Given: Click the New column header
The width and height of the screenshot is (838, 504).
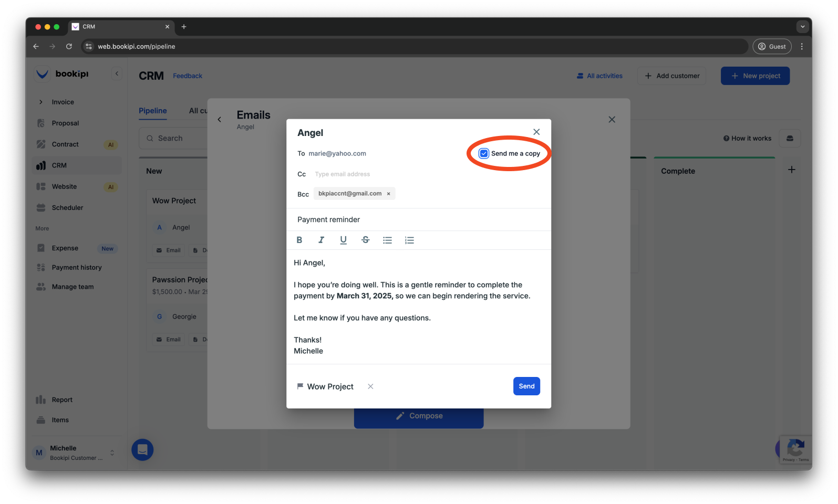Looking at the screenshot, I should click(154, 171).
